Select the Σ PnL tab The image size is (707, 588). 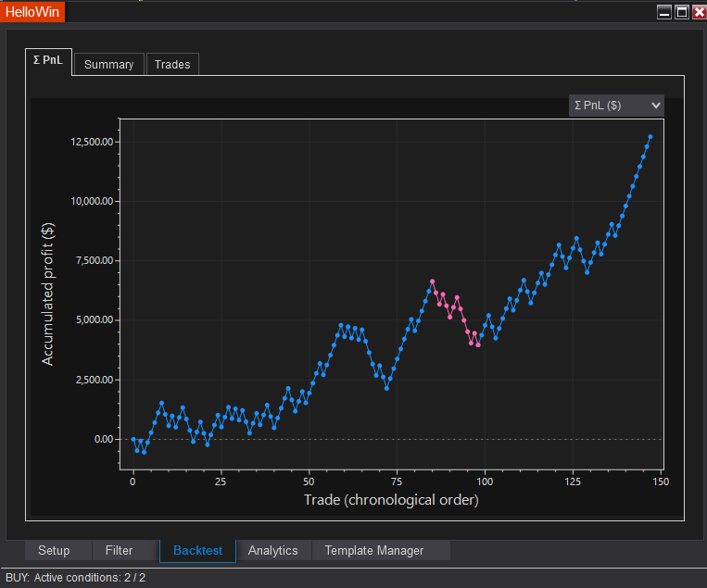click(48, 62)
